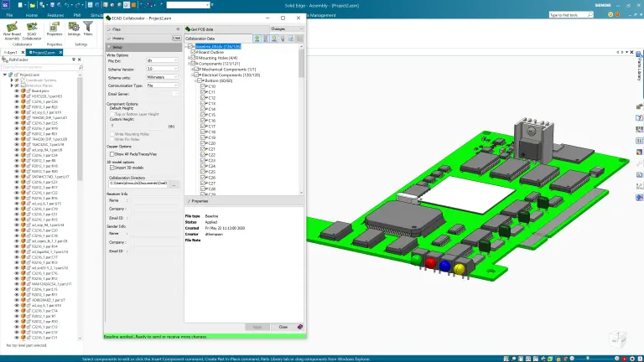
Task: Click the Close button in the collaborator dialog
Action: tap(283, 327)
